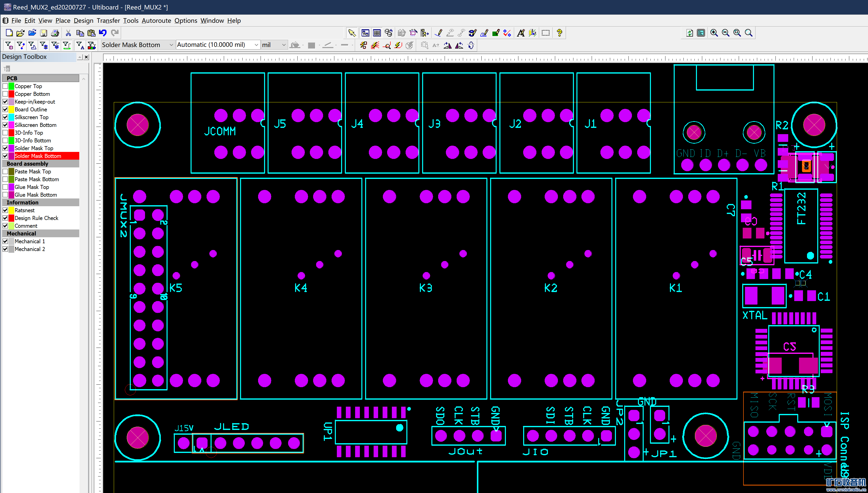
Task: Open the Place menu
Action: 63,21
